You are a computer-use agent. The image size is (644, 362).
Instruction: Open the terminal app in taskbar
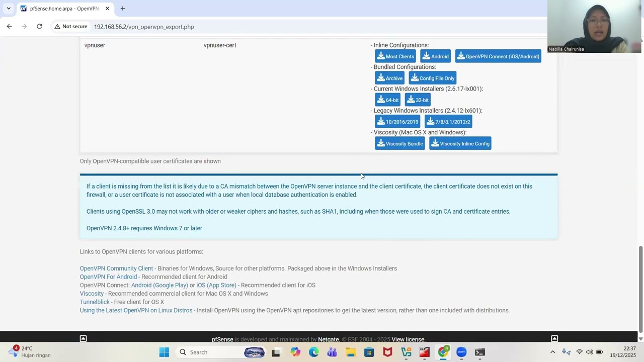pyautogui.click(x=479, y=352)
